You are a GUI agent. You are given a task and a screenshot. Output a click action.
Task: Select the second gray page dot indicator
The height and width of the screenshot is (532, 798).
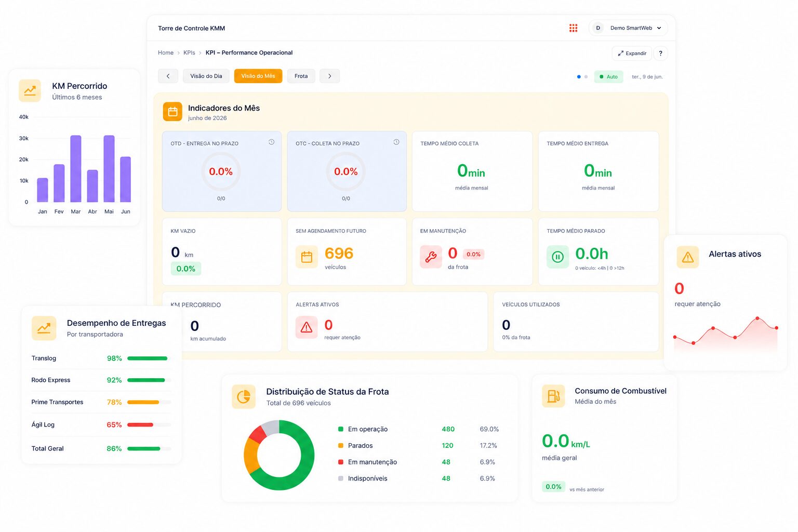click(586, 77)
